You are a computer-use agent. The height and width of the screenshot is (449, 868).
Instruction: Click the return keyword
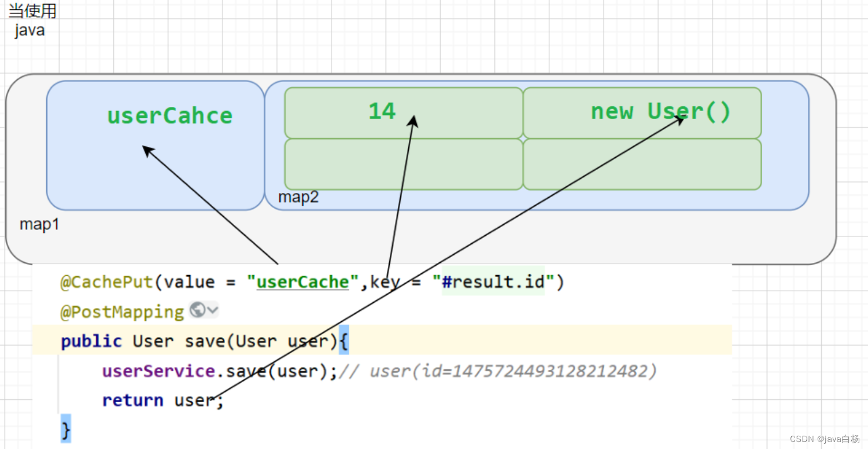[132, 400]
